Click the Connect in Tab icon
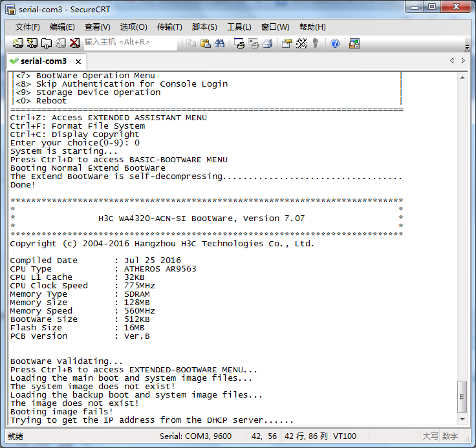Viewport: 476px width, 448px height. 47,43
